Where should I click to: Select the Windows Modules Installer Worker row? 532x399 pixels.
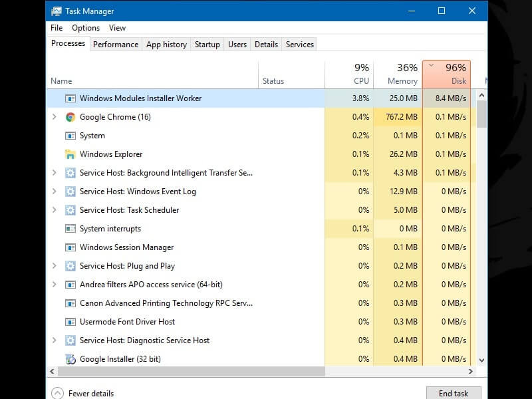pos(261,98)
